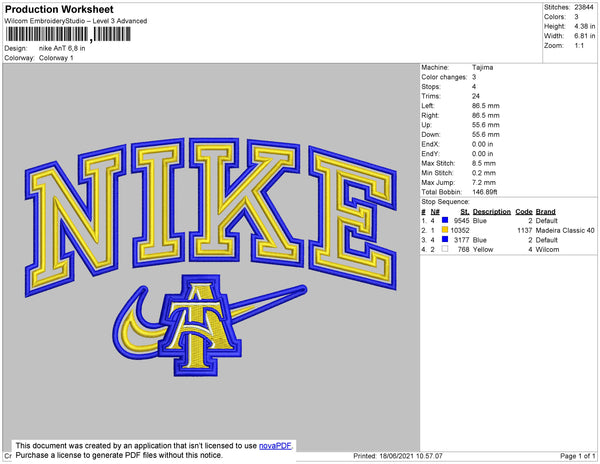Image resolution: width=600 pixels, height=464 pixels.
Task: Select 'Yellow' description in row 4
Action: 483,249
